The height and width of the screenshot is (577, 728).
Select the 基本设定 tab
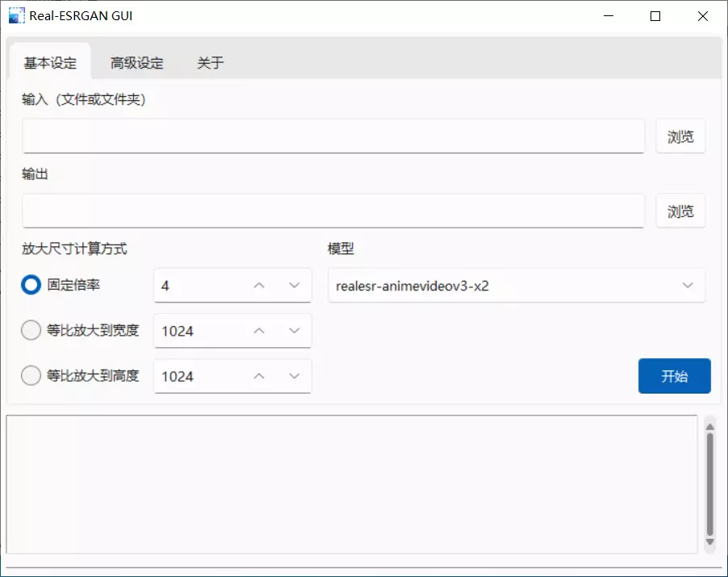click(x=50, y=63)
